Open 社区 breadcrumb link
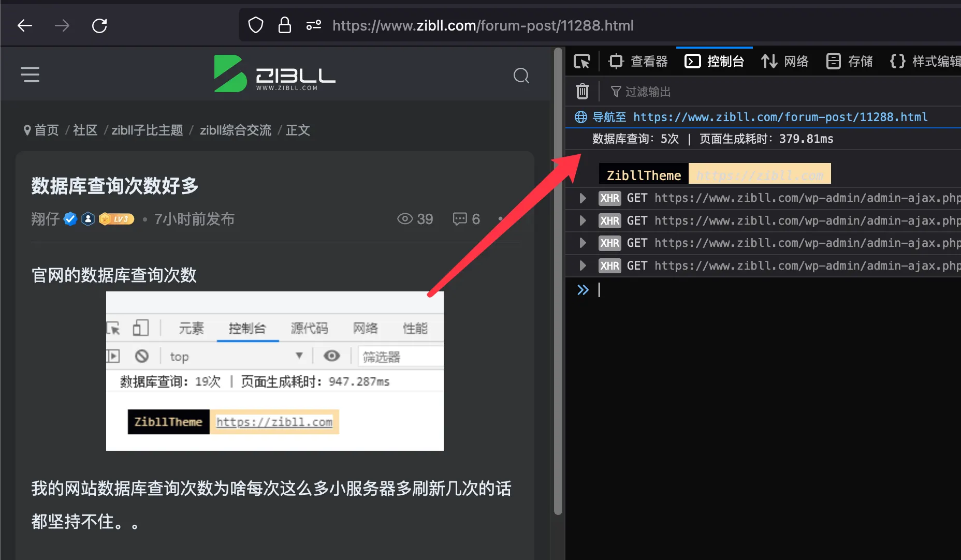 (85, 130)
